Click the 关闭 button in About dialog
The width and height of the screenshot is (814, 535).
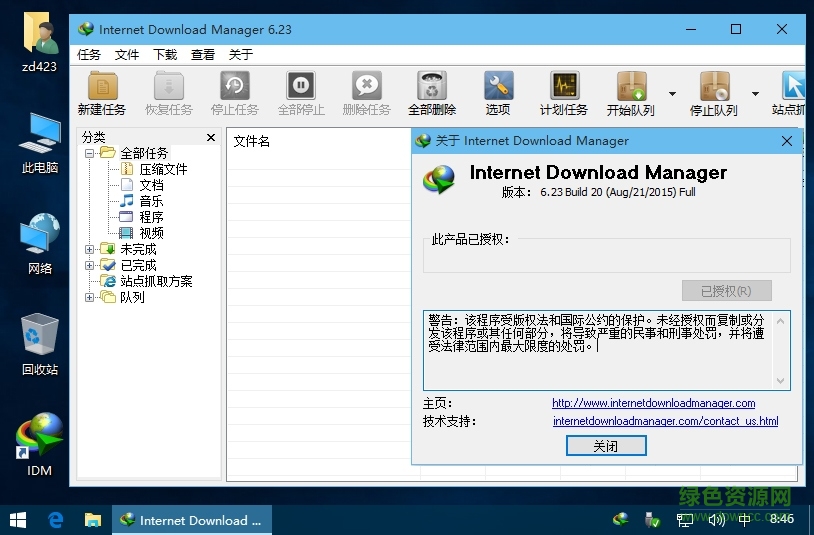coord(606,446)
